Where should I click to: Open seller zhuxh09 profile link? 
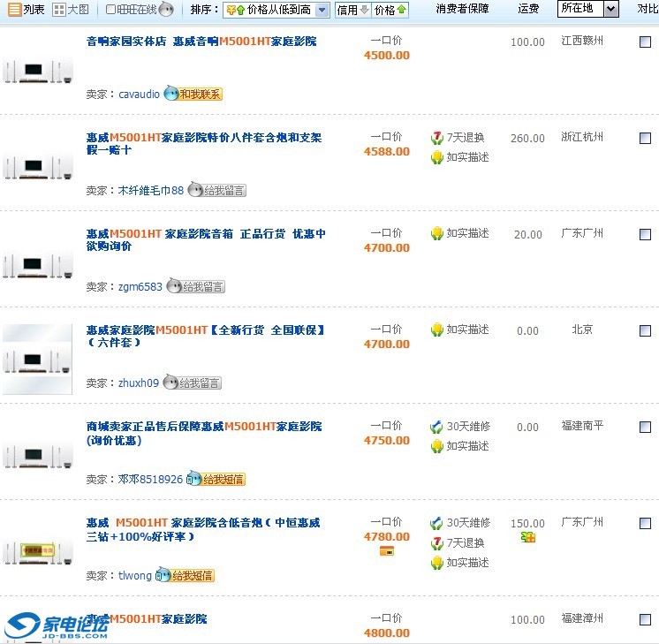tap(139, 383)
